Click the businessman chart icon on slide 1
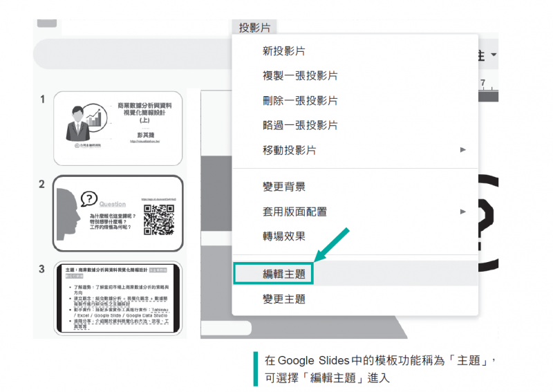The image size is (553, 392). pyautogui.click(x=86, y=122)
